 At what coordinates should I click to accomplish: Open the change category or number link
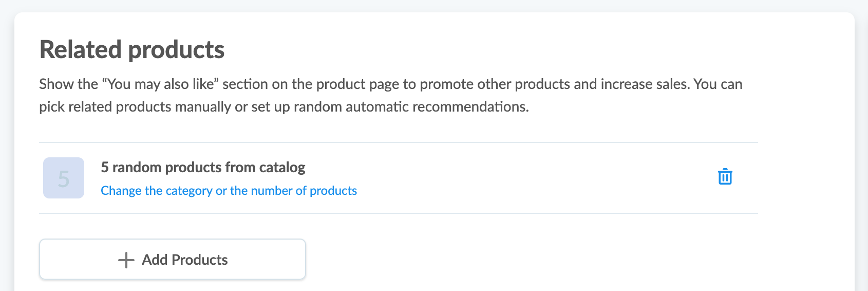coord(229,191)
